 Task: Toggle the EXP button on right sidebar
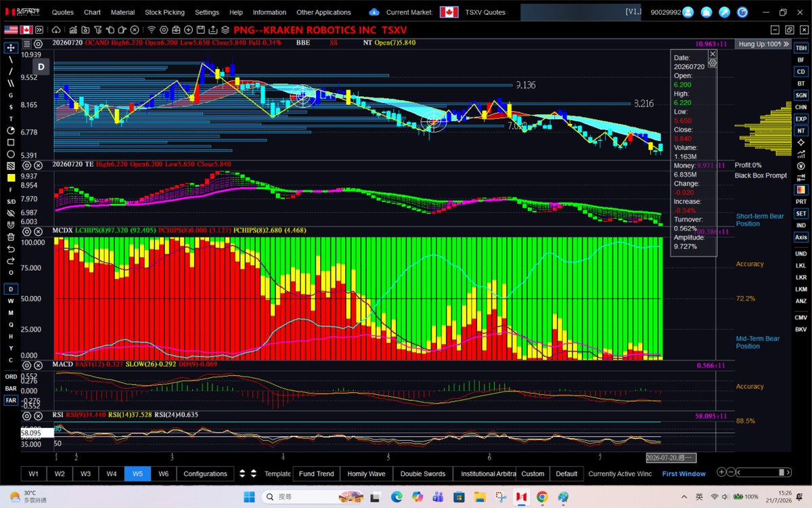pos(800,119)
